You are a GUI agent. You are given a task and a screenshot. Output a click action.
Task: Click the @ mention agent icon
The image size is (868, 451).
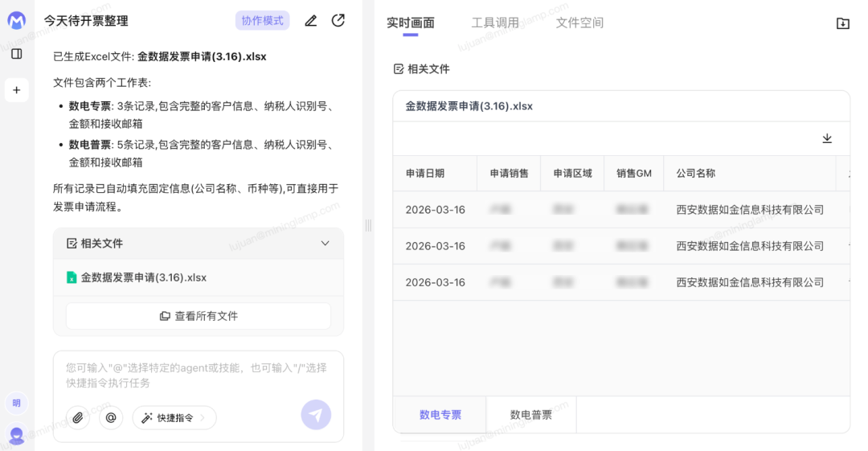point(111,417)
